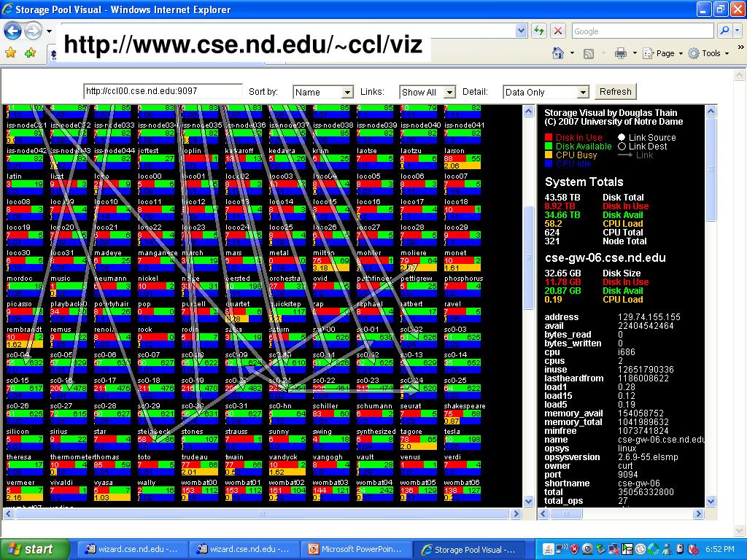The width and height of the screenshot is (747, 560).
Task: Click the RSS Feeds toolbar icon
Action: coord(589,54)
